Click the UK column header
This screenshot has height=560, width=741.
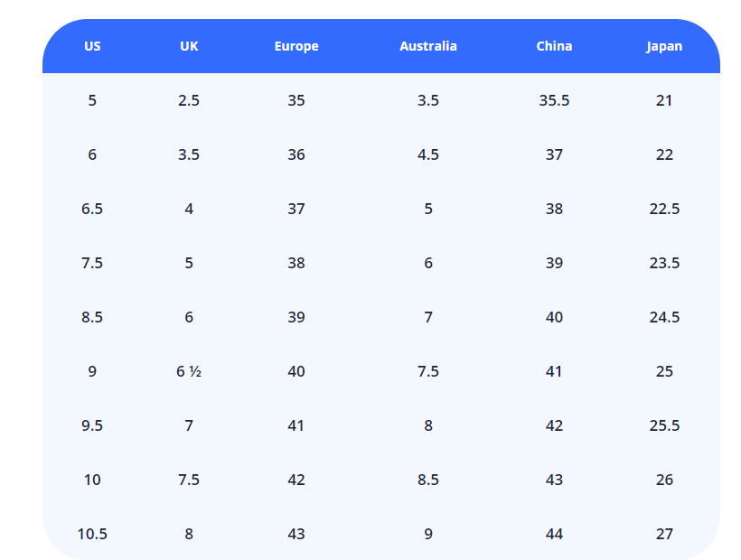pos(189,46)
